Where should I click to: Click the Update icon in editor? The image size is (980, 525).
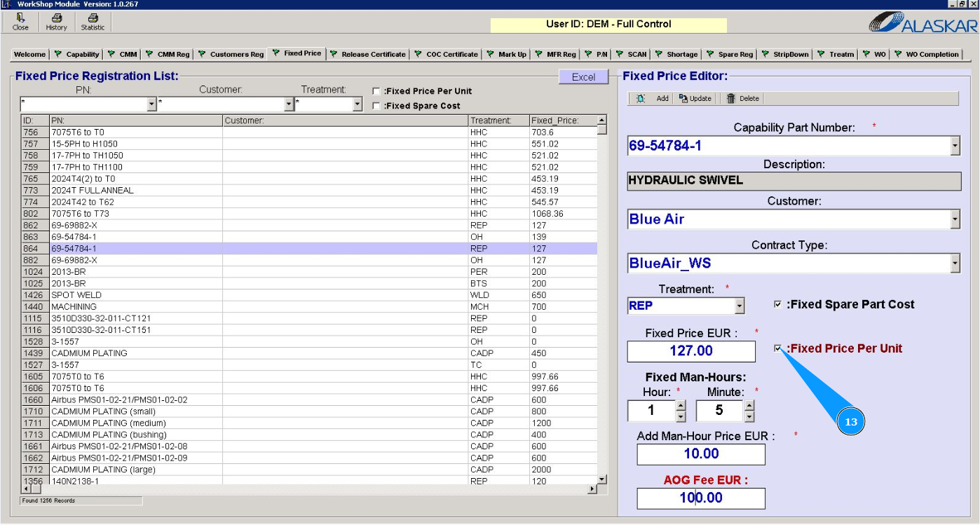point(683,99)
